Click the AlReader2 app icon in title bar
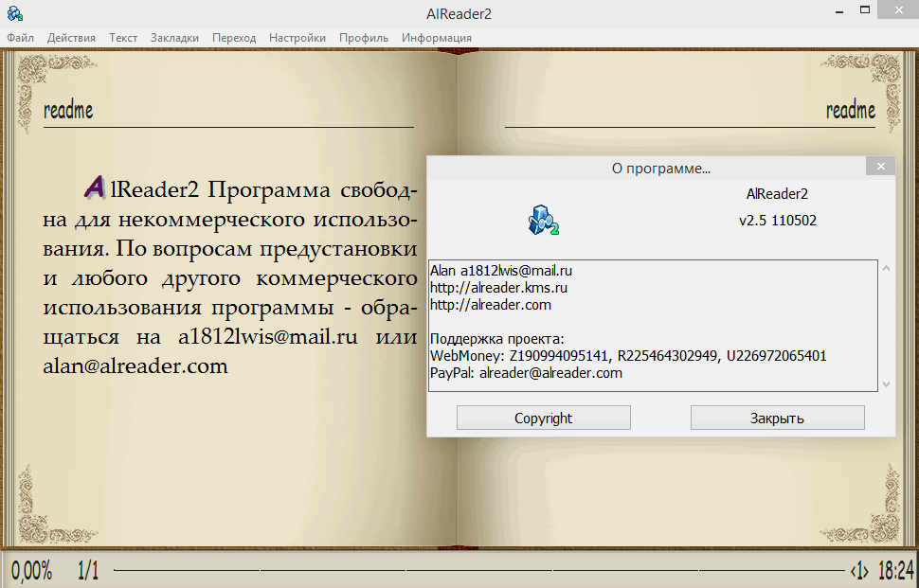Viewport: 919px width, 588px height. click(x=14, y=13)
